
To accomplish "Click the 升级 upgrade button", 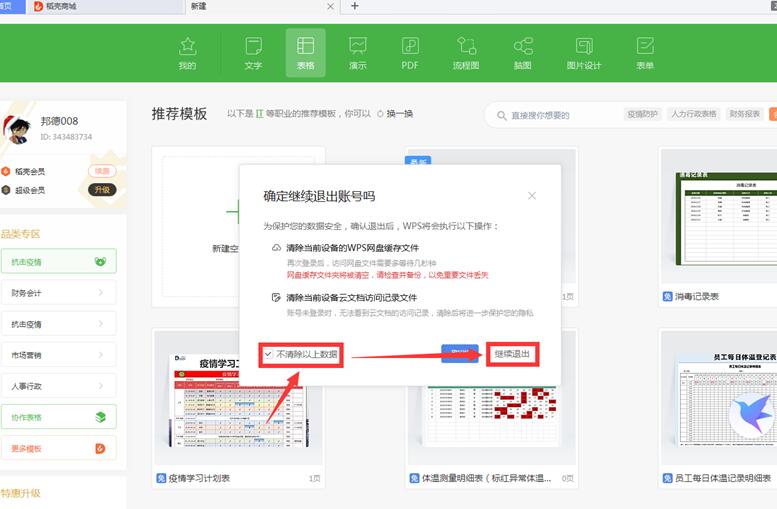I will point(102,190).
